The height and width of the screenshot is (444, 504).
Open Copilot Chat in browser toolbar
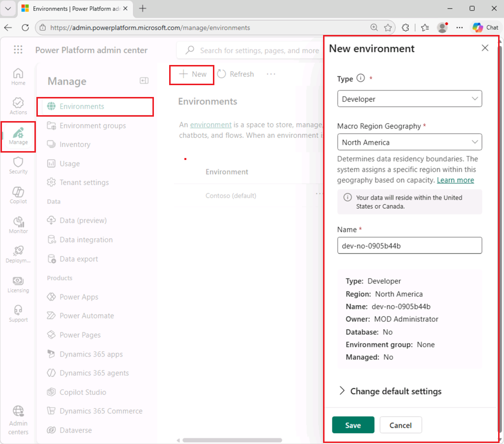click(485, 28)
